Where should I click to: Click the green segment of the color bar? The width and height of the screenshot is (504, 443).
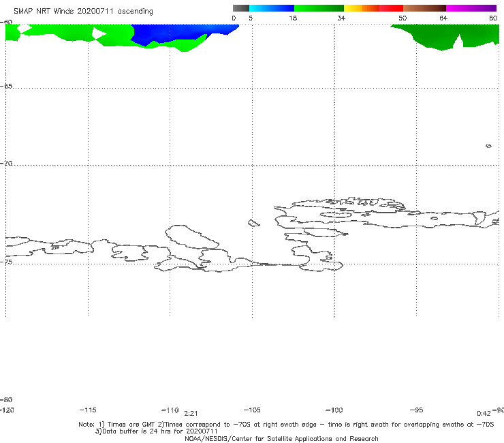pyautogui.click(x=319, y=8)
